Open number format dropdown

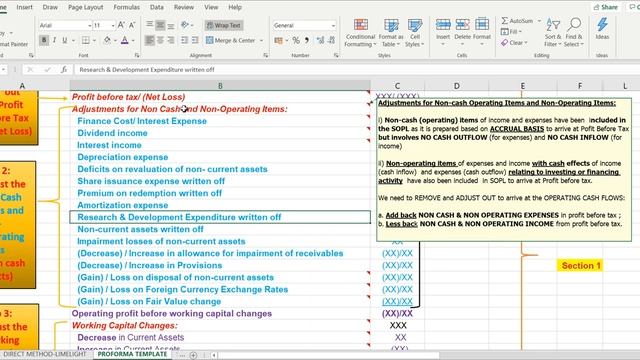click(333, 25)
